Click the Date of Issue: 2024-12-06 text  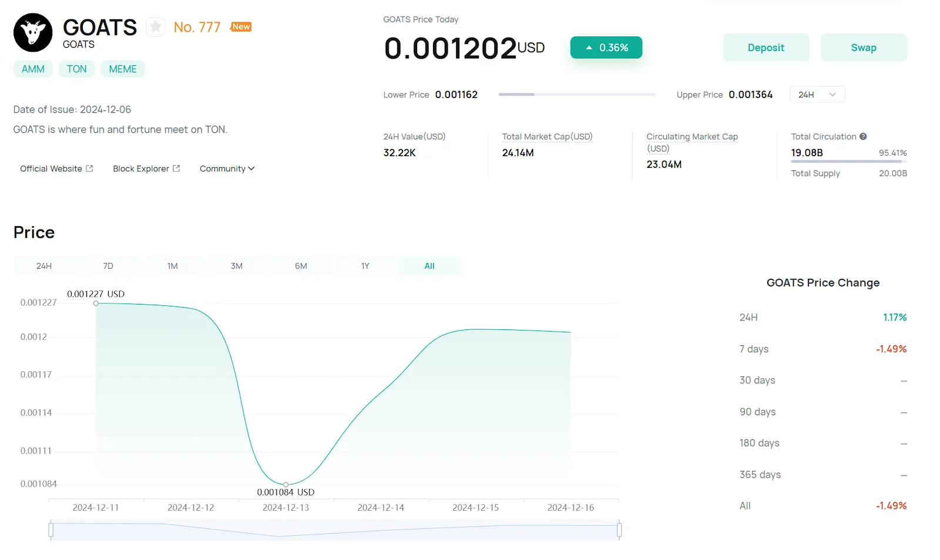[72, 110]
